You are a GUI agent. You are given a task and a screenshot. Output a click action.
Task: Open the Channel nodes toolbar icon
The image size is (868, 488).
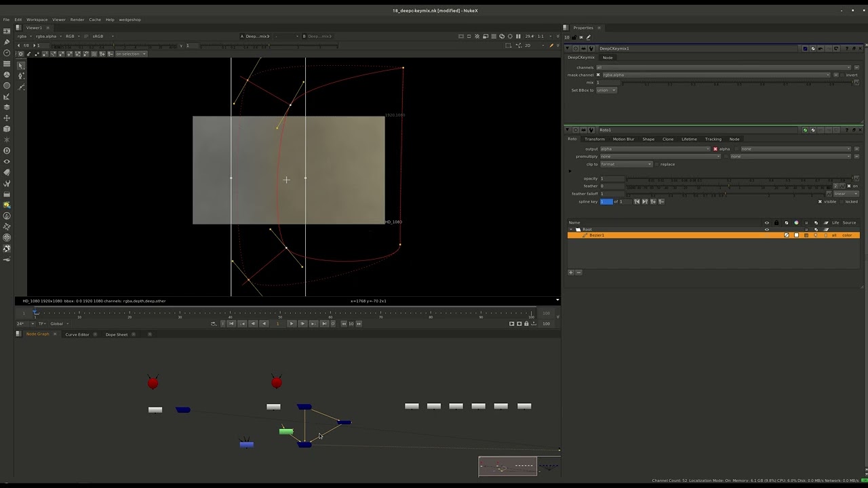7,64
